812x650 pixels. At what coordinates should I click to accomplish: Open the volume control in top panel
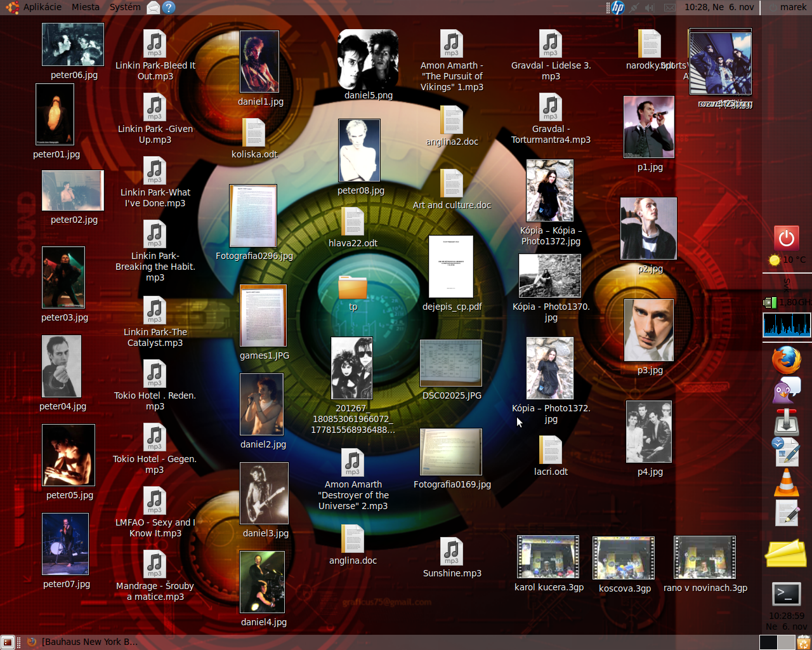649,8
